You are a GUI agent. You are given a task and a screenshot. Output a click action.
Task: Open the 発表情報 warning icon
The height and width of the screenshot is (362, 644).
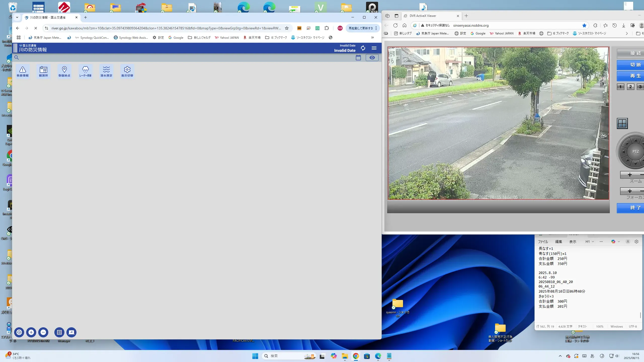[x=23, y=71]
